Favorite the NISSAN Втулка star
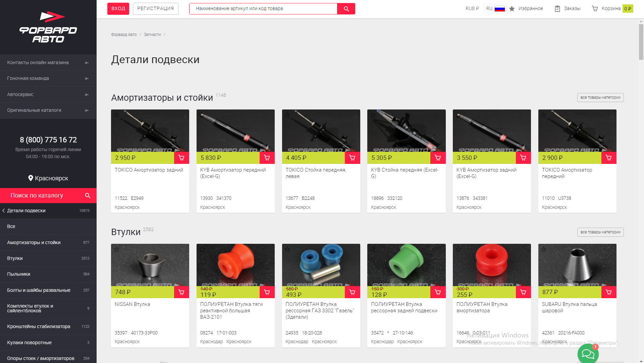 (116, 249)
